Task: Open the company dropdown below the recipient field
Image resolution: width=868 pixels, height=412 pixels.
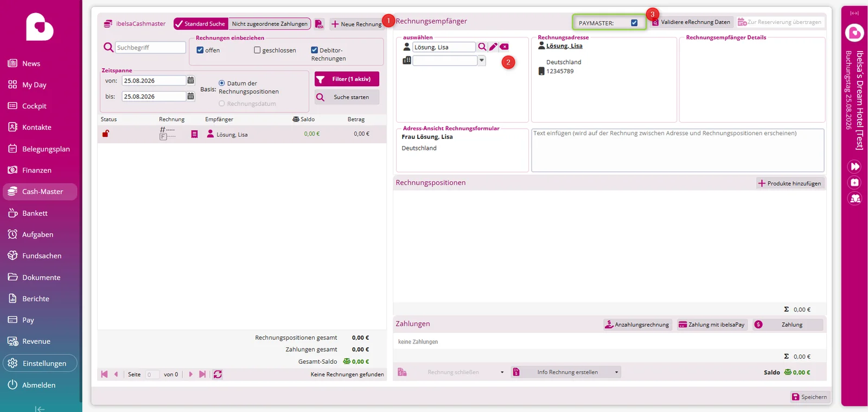Action: 481,60
